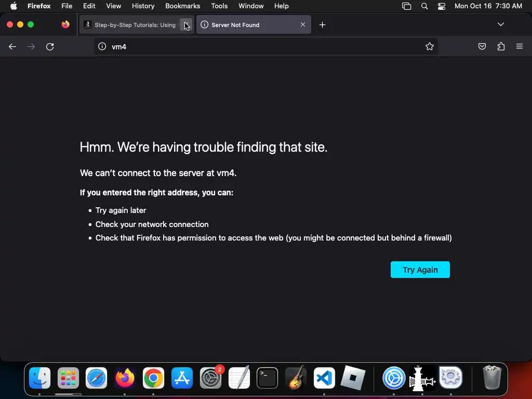This screenshot has width=532, height=399.
Task: Show site information icon in address bar
Action: click(x=102, y=46)
